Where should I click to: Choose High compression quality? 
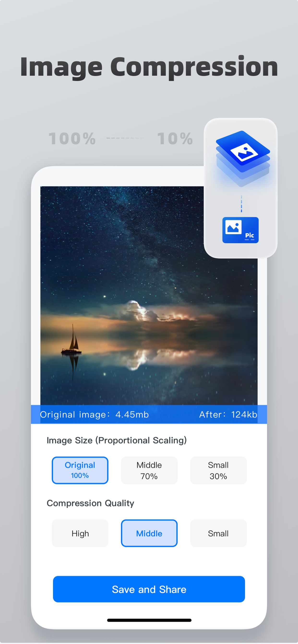(x=80, y=533)
